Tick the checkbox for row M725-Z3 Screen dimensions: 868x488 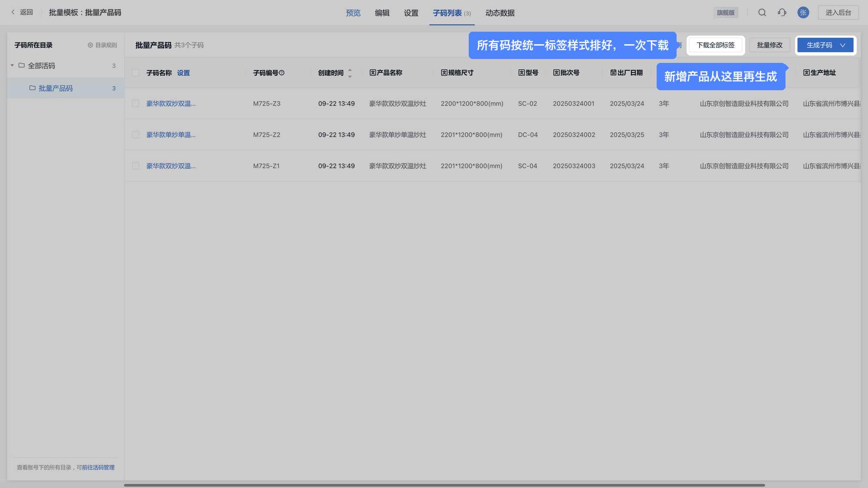click(136, 104)
